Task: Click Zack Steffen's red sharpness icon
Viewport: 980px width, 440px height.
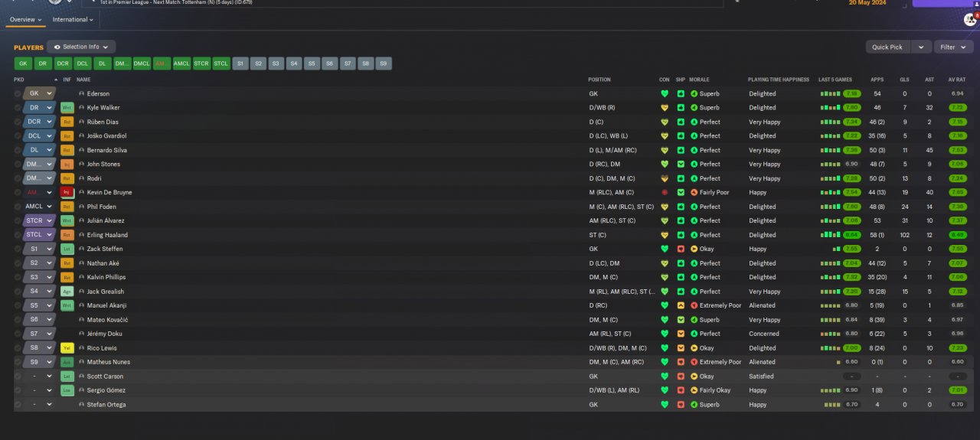Action: [681, 249]
